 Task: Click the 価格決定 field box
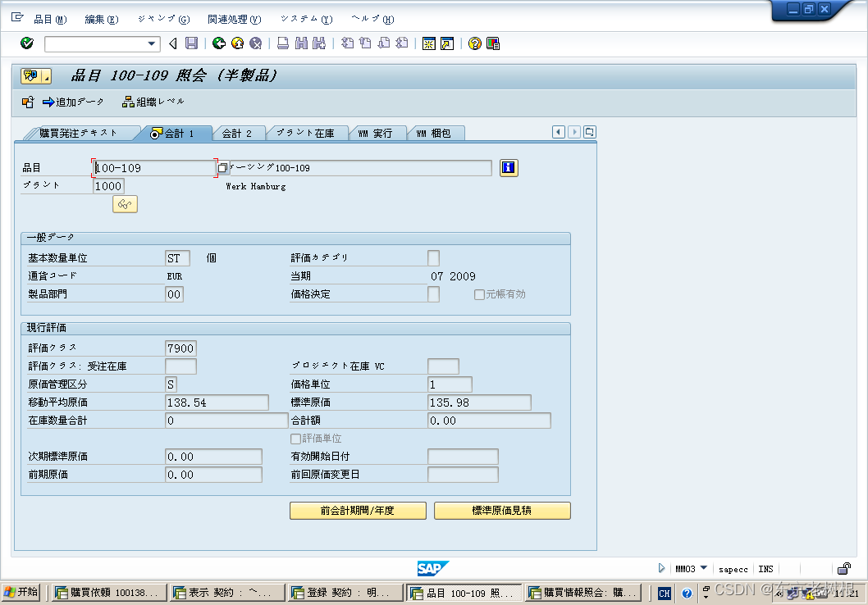coord(433,294)
